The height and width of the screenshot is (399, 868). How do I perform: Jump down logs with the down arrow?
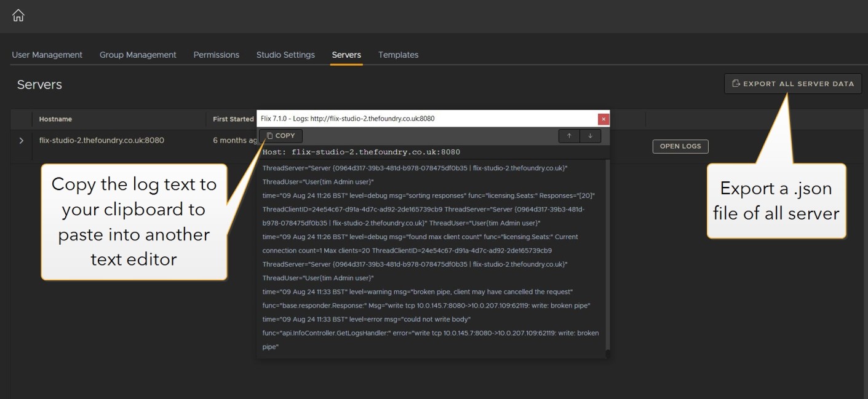[590, 136]
